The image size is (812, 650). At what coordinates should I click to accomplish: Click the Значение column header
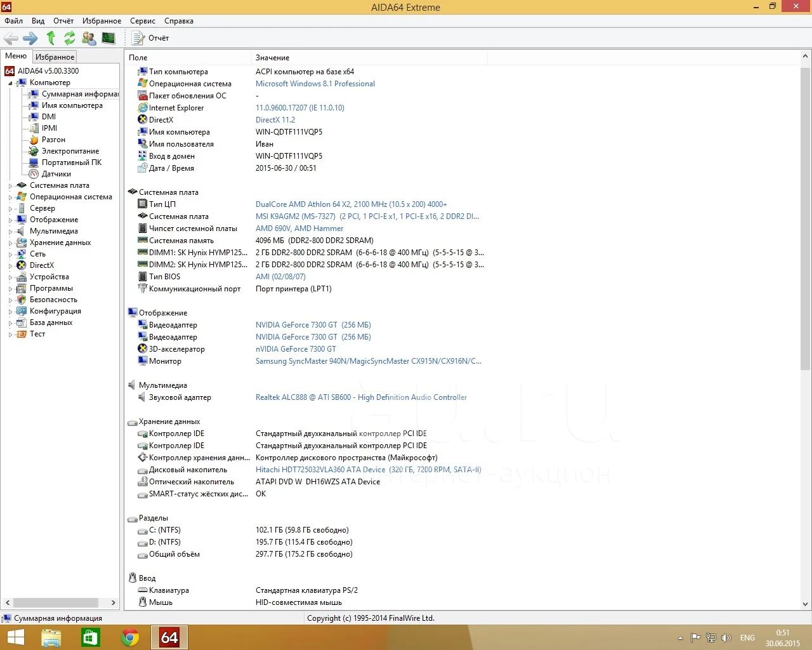click(369, 58)
